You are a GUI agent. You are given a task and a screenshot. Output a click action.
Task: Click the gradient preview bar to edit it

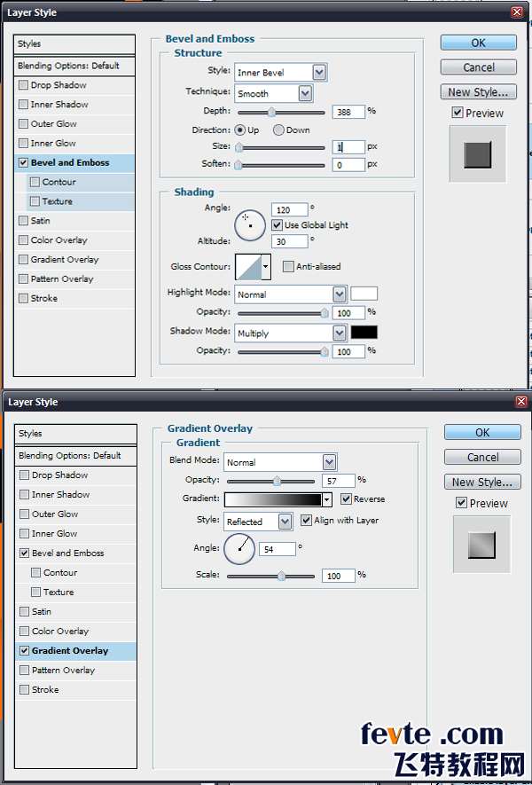[272, 499]
